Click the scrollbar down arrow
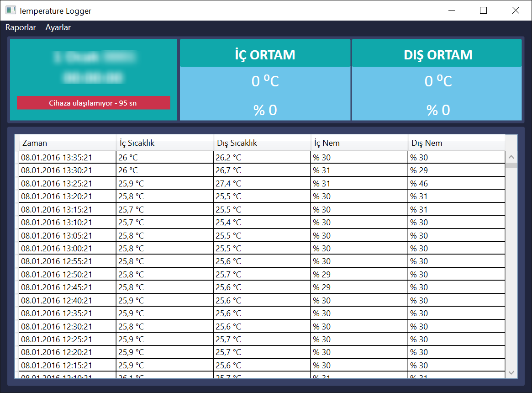 click(x=511, y=372)
